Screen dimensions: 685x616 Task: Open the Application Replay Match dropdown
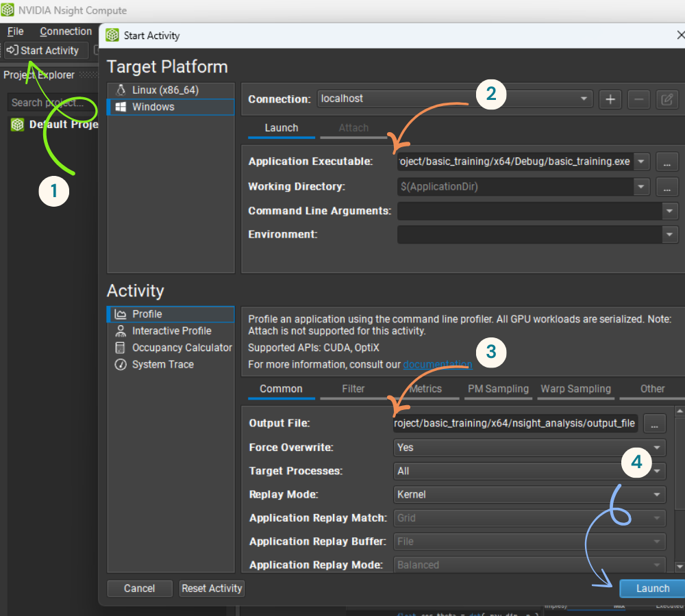click(530, 518)
